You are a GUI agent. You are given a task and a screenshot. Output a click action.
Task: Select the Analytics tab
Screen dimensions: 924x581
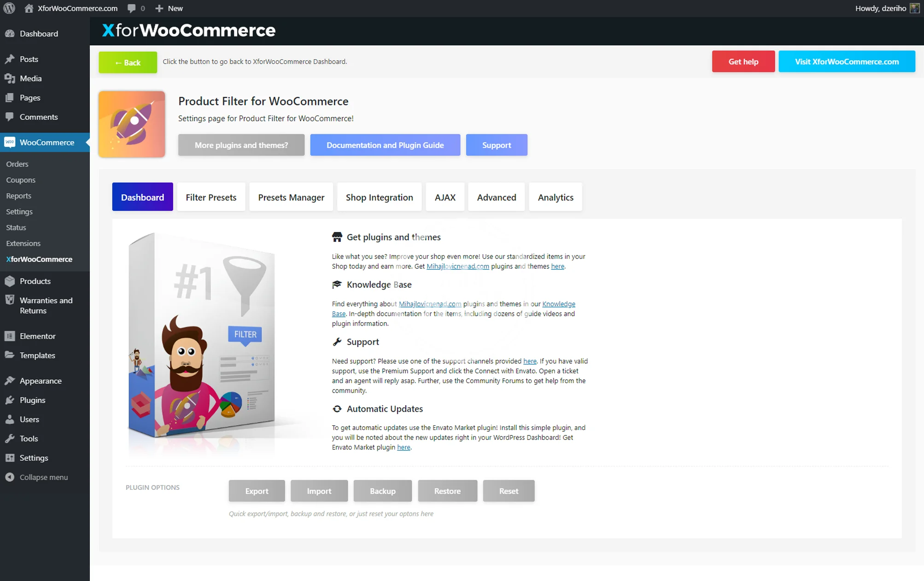556,197
